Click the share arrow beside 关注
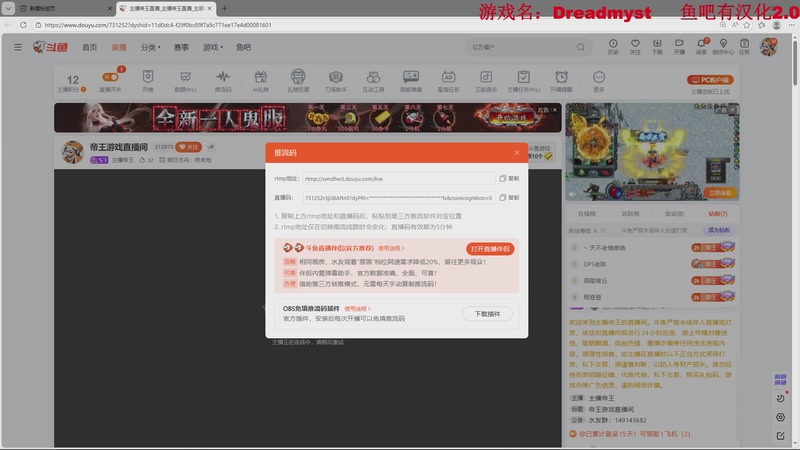Viewport: 800px width, 450px height. [211, 147]
